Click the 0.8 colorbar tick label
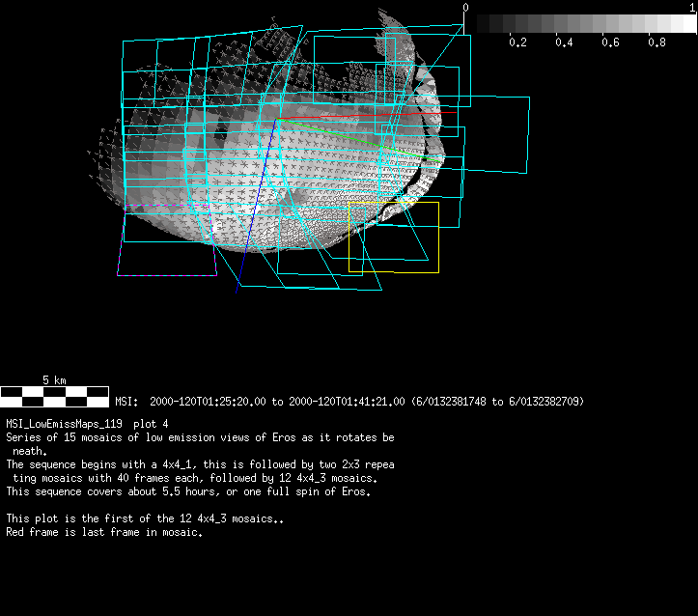This screenshot has height=616, width=698. pyautogui.click(x=656, y=42)
